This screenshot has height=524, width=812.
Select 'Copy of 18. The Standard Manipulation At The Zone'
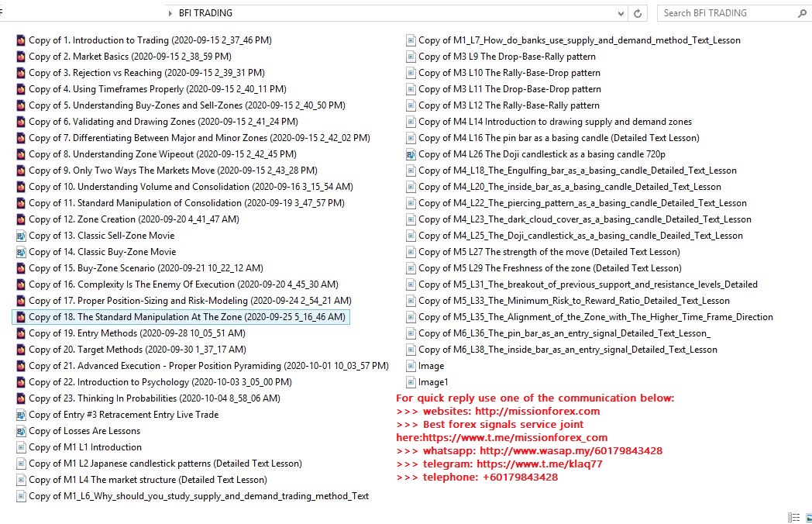pyautogui.click(x=181, y=317)
